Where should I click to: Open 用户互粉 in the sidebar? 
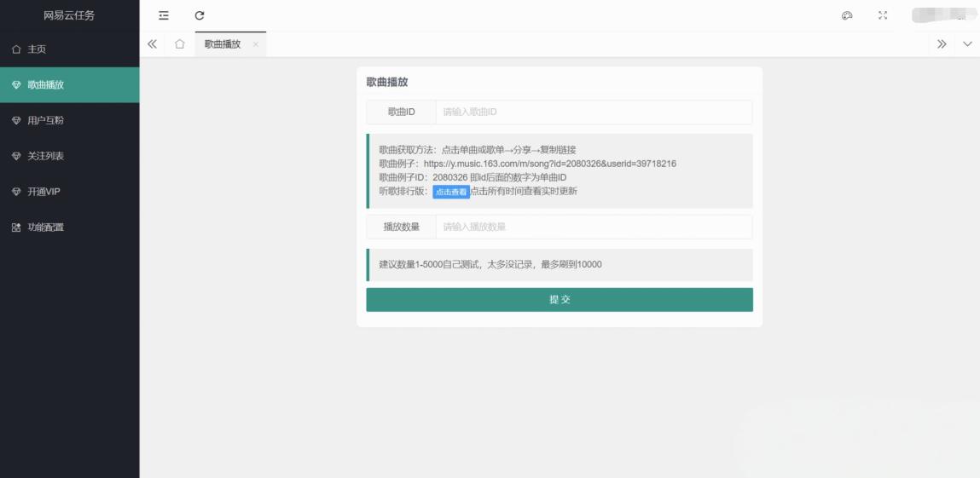(x=69, y=120)
